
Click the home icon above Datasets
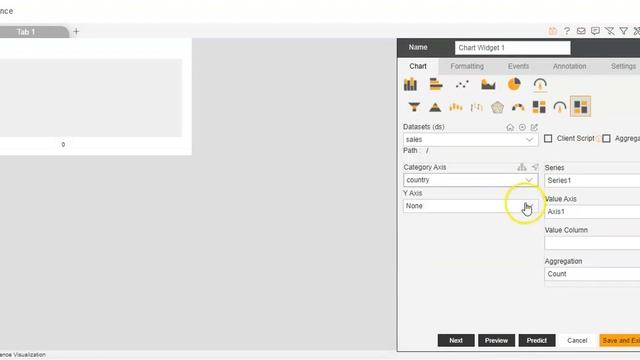coord(510,127)
